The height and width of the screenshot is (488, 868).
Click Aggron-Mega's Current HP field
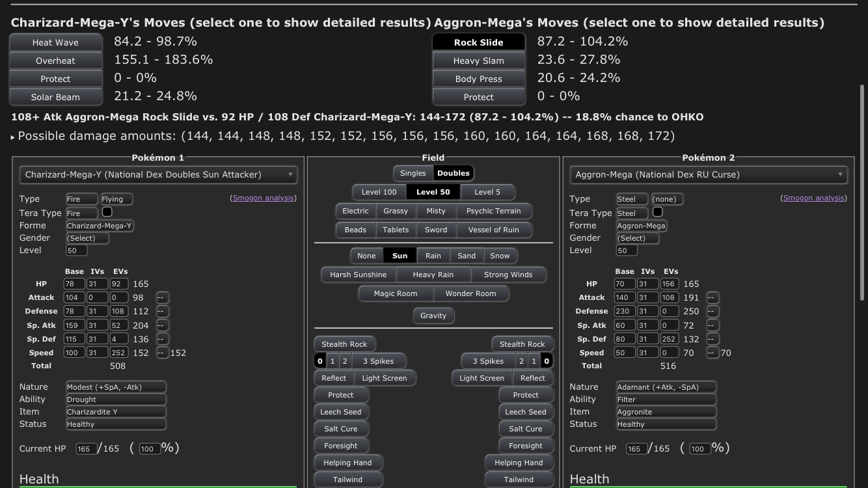[x=636, y=448]
